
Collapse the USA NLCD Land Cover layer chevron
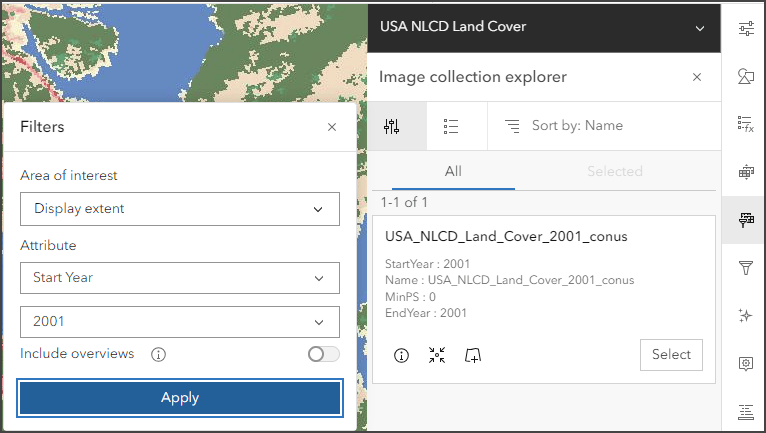tap(700, 28)
